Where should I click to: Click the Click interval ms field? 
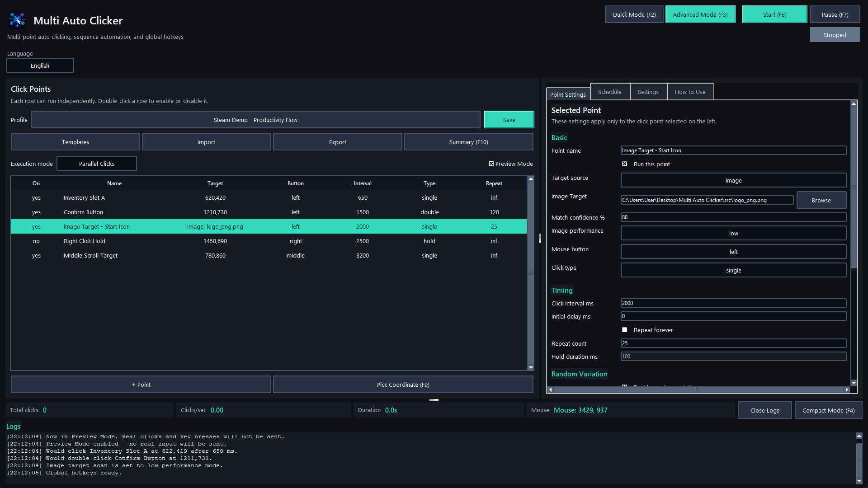click(x=733, y=303)
